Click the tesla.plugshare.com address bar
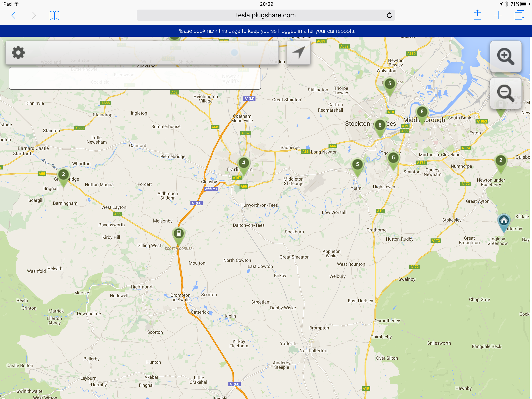 [x=266, y=15]
